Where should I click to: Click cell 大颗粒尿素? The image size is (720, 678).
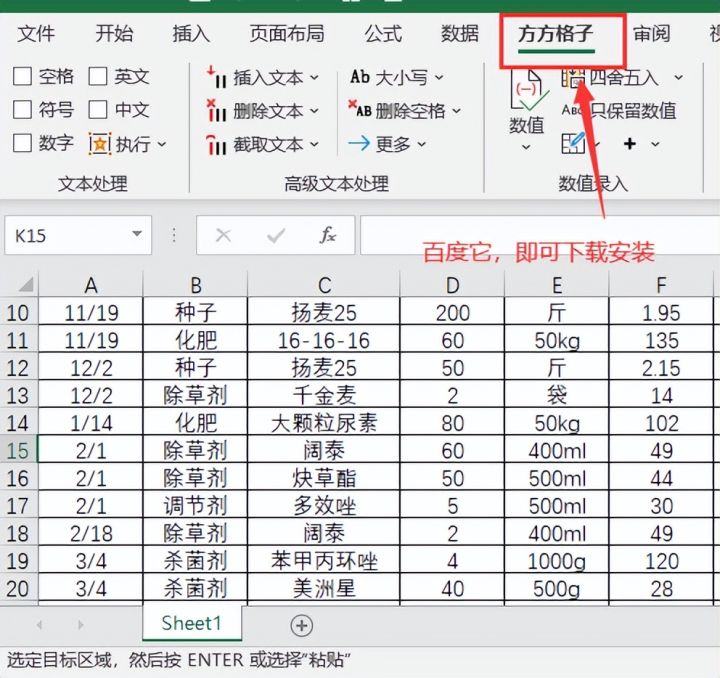pyautogui.click(x=324, y=423)
